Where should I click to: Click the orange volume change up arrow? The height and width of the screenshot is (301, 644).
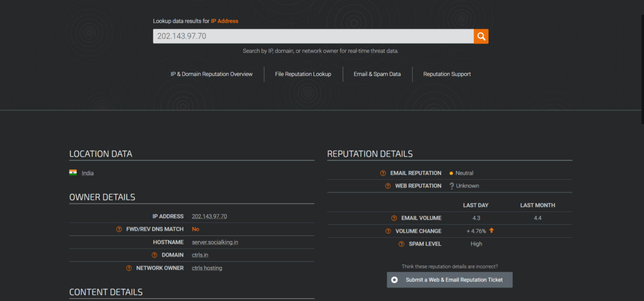tap(491, 231)
